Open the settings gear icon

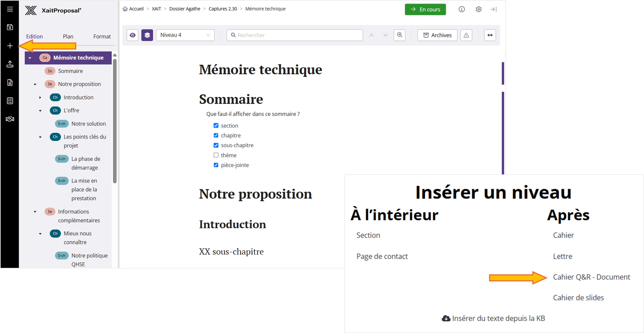pos(478,9)
